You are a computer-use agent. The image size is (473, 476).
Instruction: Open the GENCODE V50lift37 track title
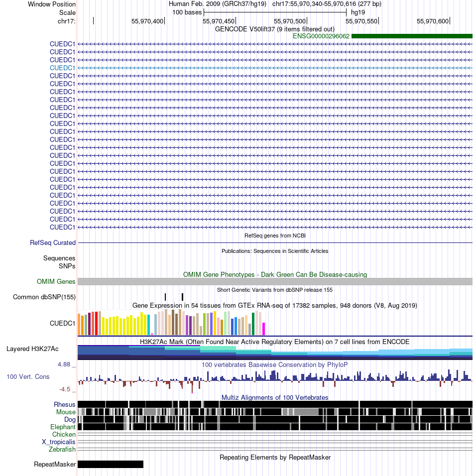[x=275, y=29]
